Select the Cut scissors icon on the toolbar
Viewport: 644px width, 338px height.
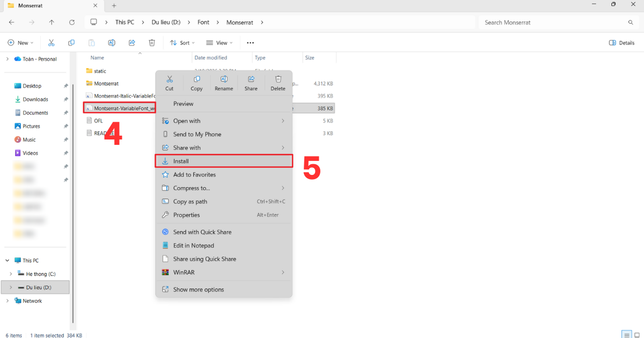[x=52, y=42]
